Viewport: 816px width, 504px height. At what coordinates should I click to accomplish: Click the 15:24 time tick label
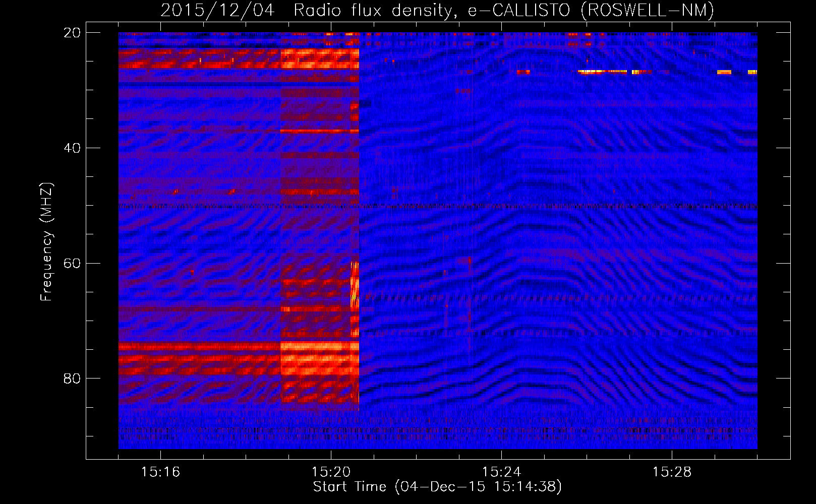click(x=501, y=472)
